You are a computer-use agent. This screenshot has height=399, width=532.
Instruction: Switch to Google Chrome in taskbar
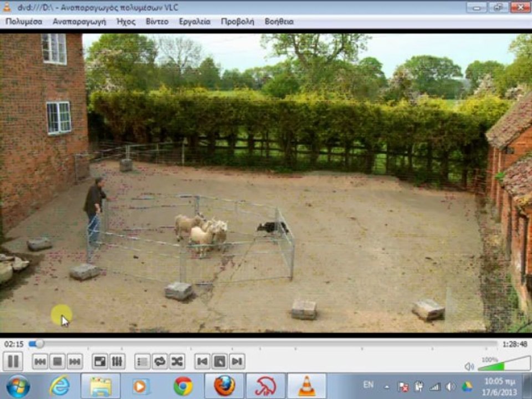(183, 386)
